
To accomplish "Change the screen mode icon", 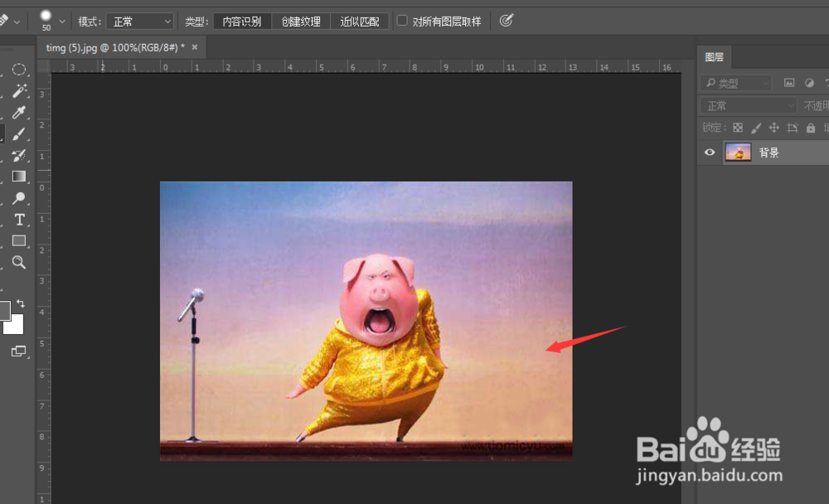I will pyautogui.click(x=18, y=351).
